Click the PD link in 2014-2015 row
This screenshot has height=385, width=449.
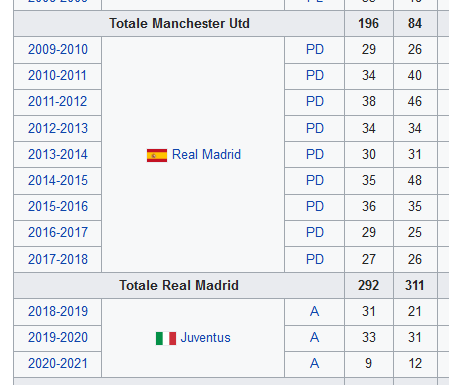coord(315,180)
